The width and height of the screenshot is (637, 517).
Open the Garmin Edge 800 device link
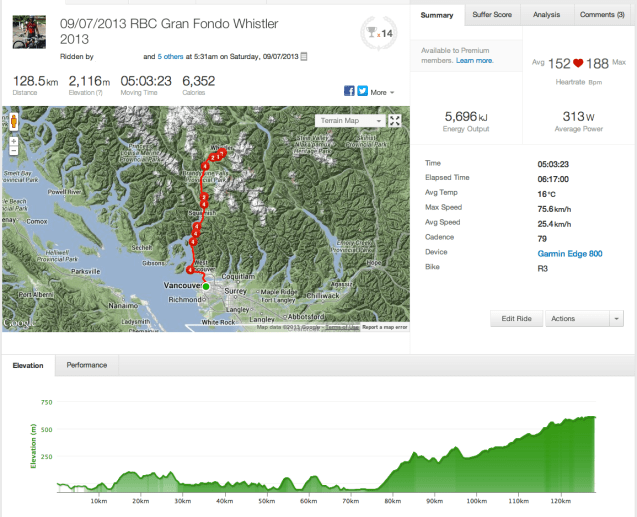tap(570, 253)
